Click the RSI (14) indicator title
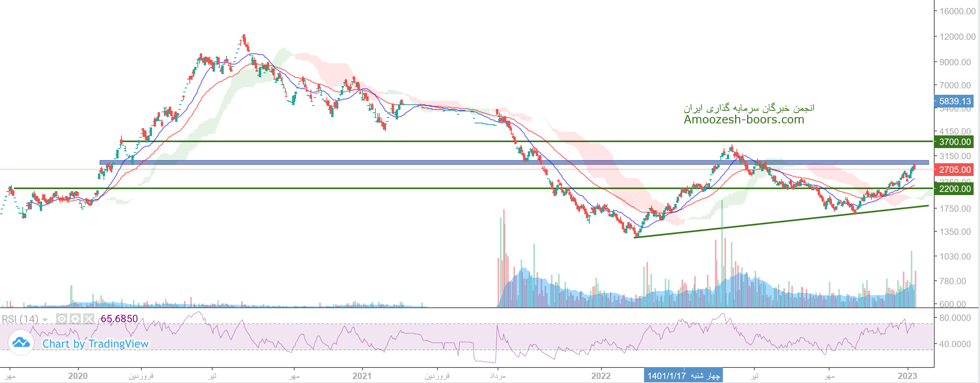The width and height of the screenshot is (980, 383). pyautogui.click(x=20, y=319)
